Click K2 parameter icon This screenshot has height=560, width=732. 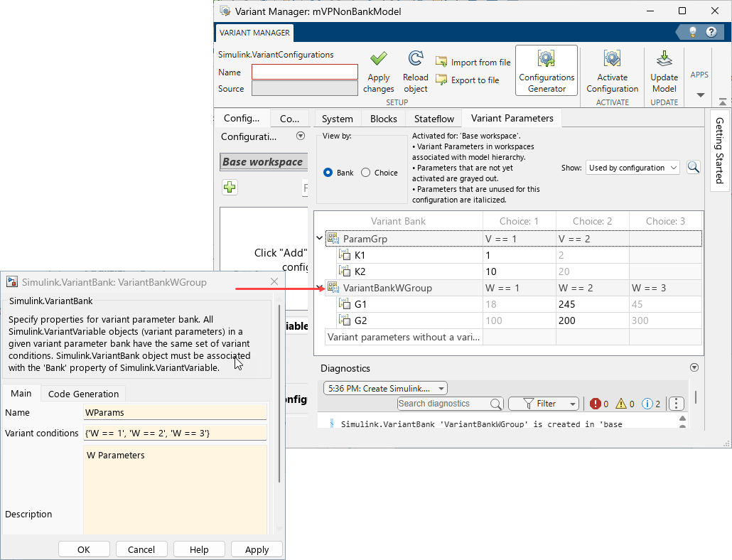tap(345, 271)
